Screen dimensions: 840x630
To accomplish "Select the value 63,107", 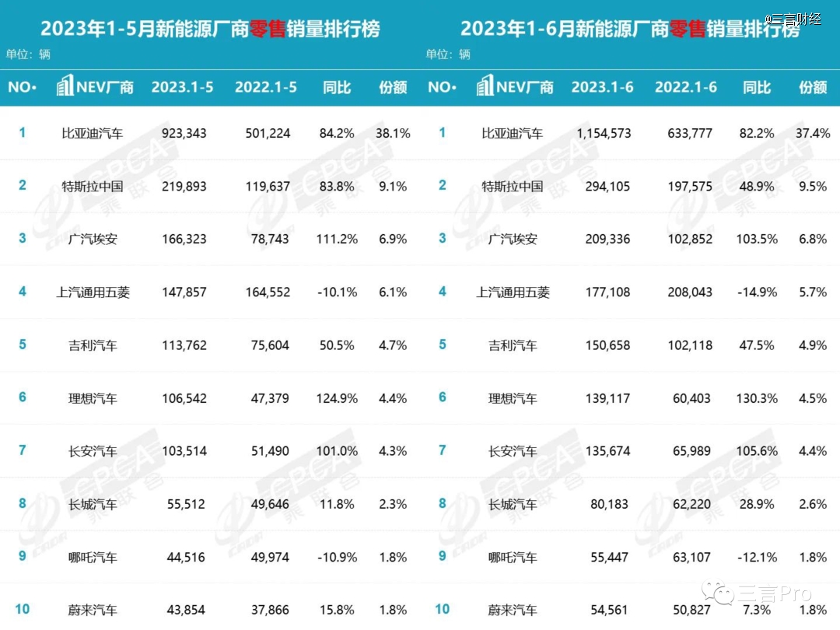I will tap(691, 558).
